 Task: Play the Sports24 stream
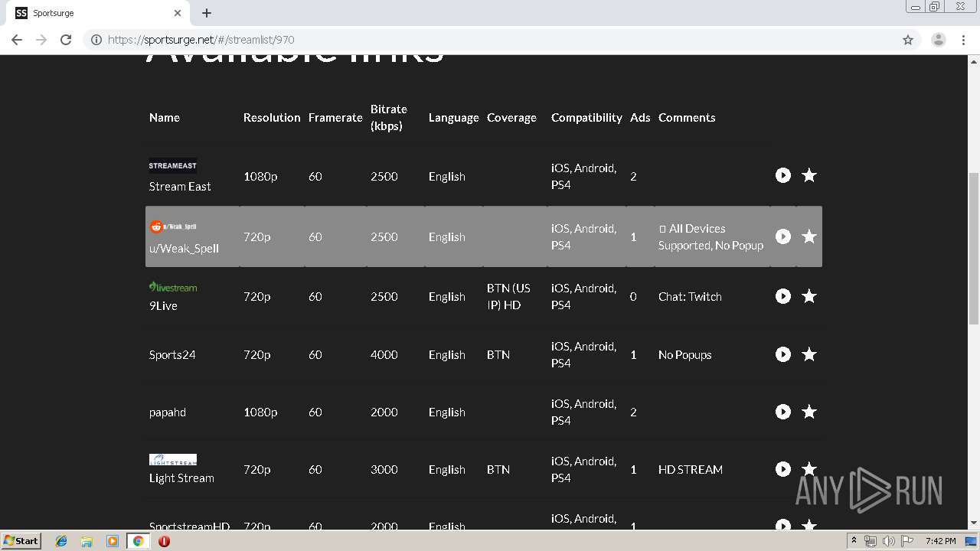(x=782, y=354)
